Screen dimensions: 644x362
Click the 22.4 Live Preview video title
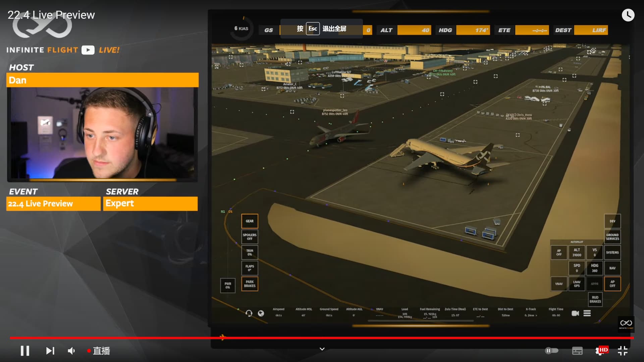[x=51, y=15]
